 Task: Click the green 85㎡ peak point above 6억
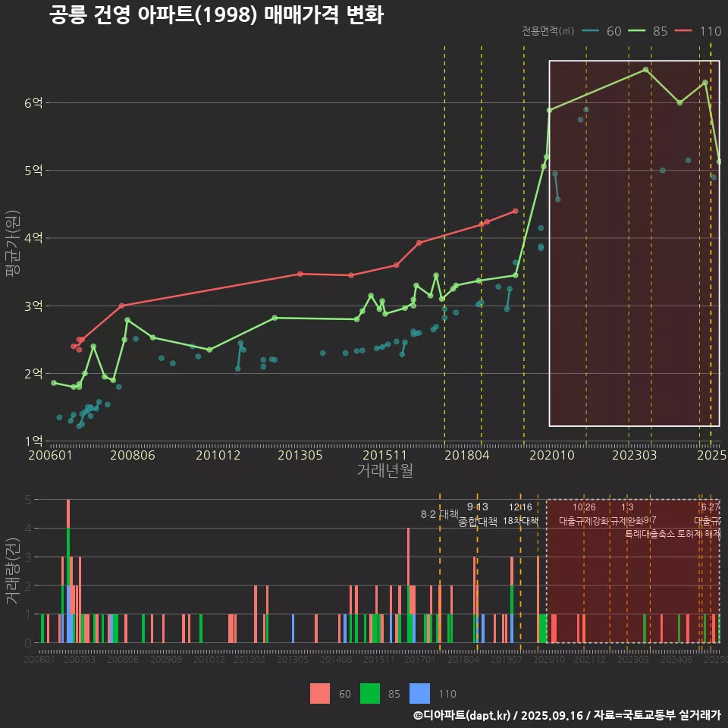(x=645, y=70)
